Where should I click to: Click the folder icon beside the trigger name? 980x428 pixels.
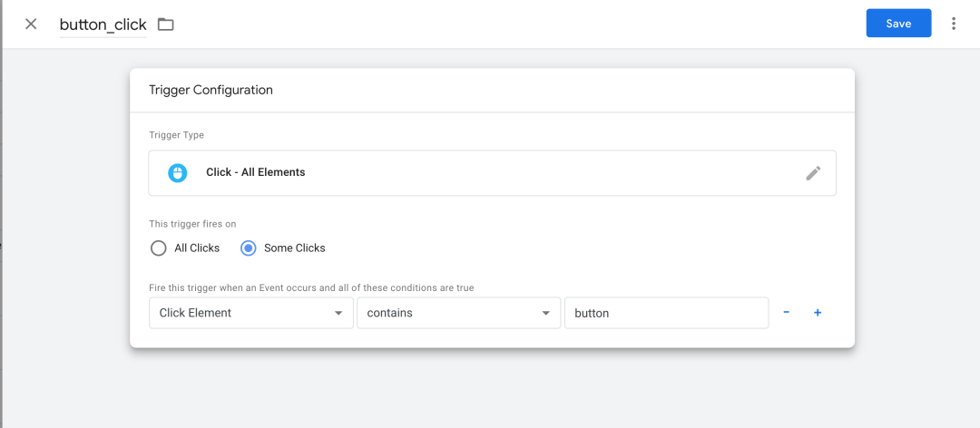(x=166, y=24)
